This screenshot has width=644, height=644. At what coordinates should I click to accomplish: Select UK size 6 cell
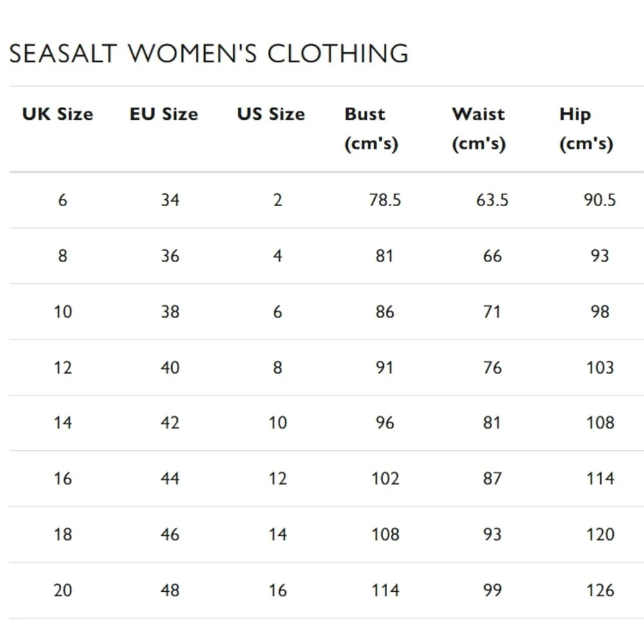tap(62, 200)
